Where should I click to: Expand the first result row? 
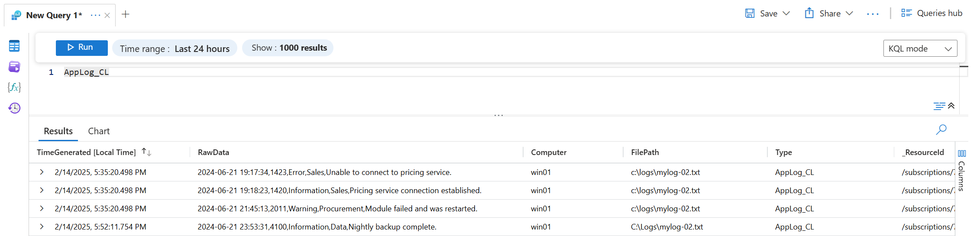coord(42,172)
